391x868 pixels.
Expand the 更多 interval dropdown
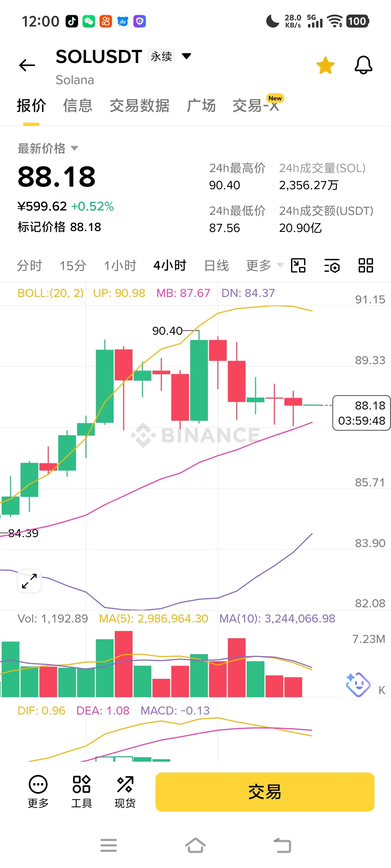tap(265, 266)
